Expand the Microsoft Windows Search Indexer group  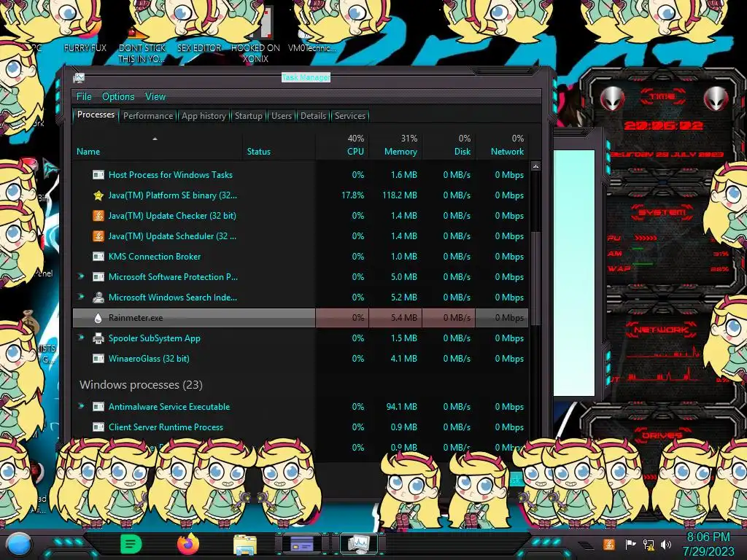pyautogui.click(x=81, y=297)
